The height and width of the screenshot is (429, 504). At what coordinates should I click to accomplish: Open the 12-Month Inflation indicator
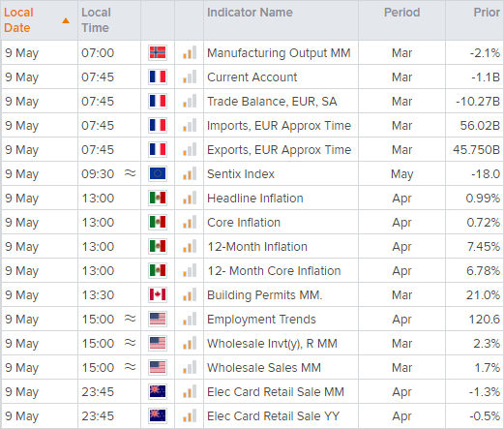(257, 247)
